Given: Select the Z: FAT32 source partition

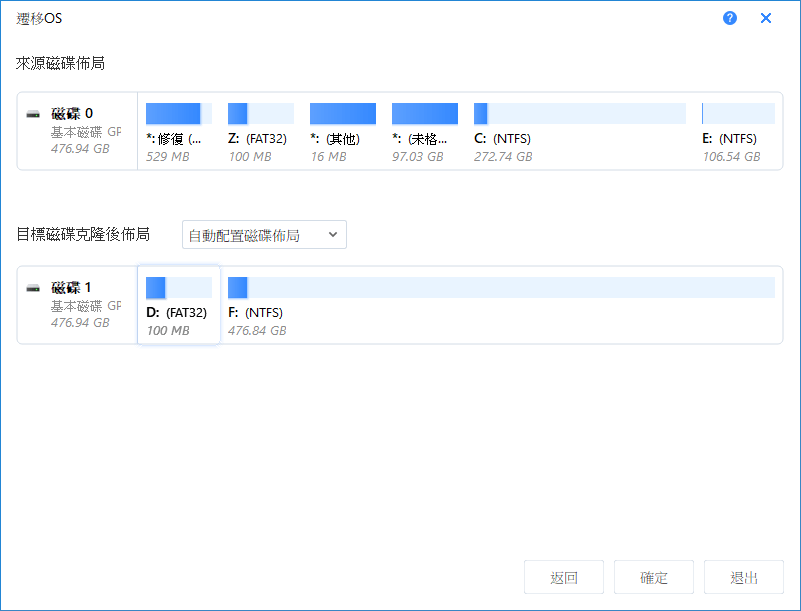Looking at the screenshot, I should coord(260,131).
